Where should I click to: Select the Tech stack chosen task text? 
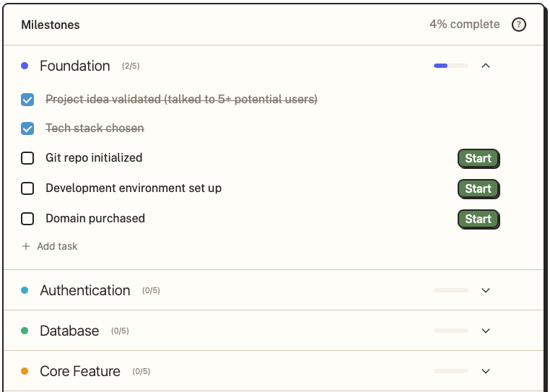click(95, 129)
